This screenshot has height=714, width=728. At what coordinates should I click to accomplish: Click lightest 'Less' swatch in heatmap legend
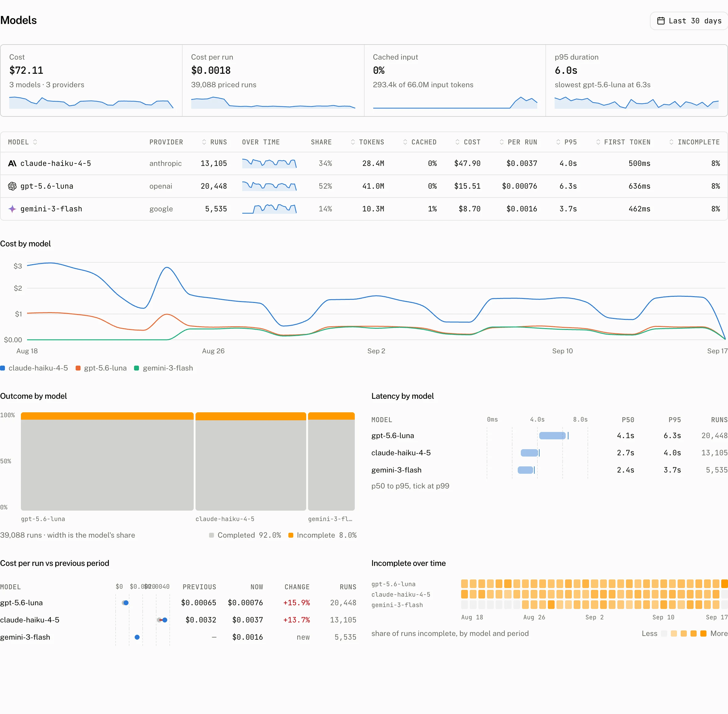664,634
